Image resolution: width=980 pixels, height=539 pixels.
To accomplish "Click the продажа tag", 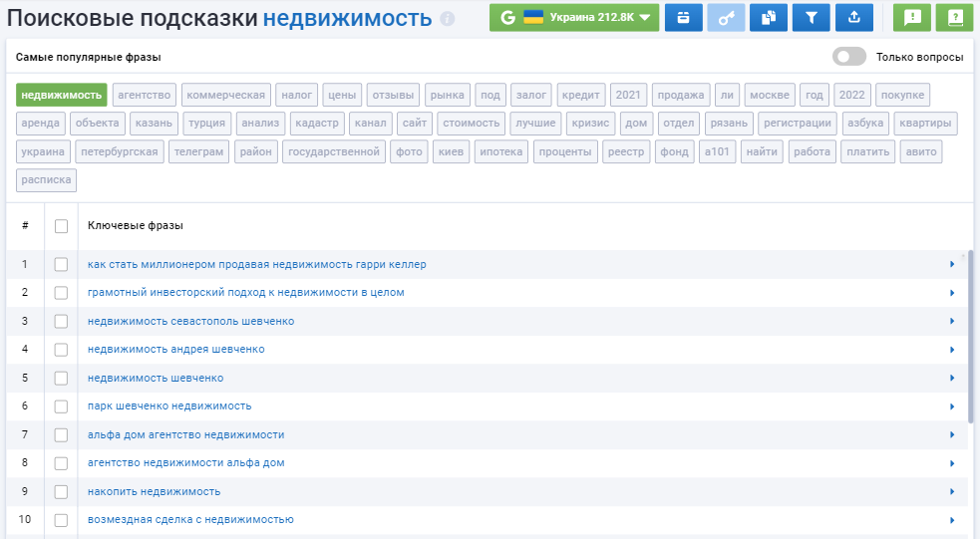I will [681, 95].
